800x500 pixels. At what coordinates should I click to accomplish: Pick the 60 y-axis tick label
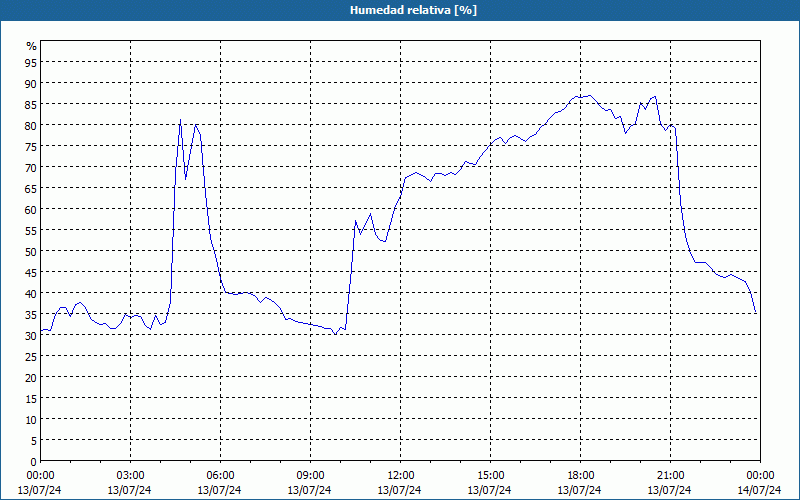click(31, 209)
